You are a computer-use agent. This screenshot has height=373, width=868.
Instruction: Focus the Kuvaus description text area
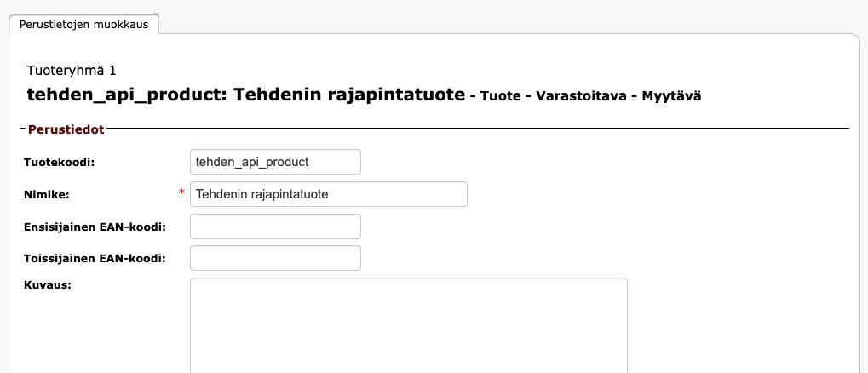point(408,324)
